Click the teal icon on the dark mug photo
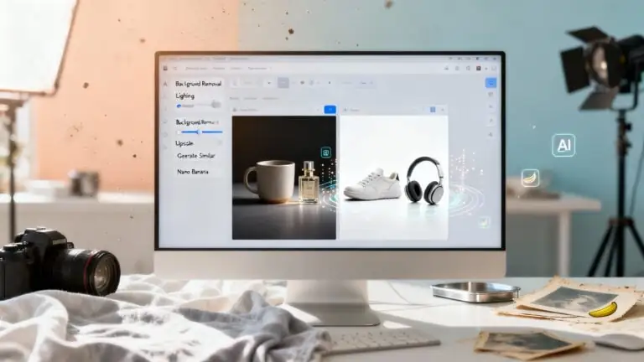 pyautogui.click(x=325, y=153)
